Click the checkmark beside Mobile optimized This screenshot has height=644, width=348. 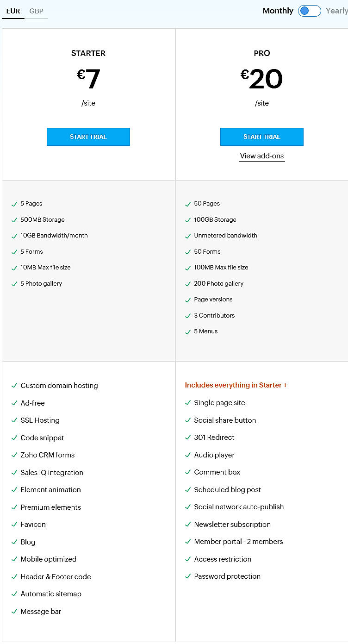pos(14,559)
